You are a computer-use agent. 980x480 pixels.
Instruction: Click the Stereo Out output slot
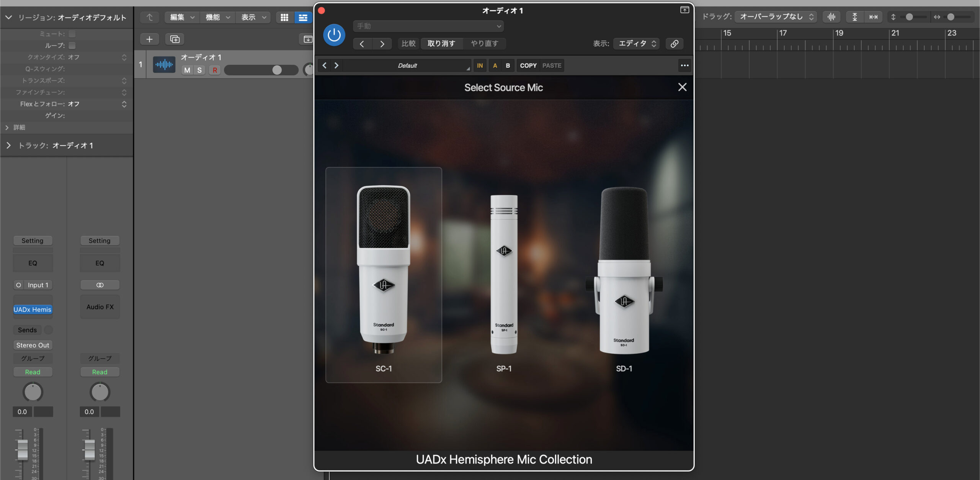pos(33,345)
